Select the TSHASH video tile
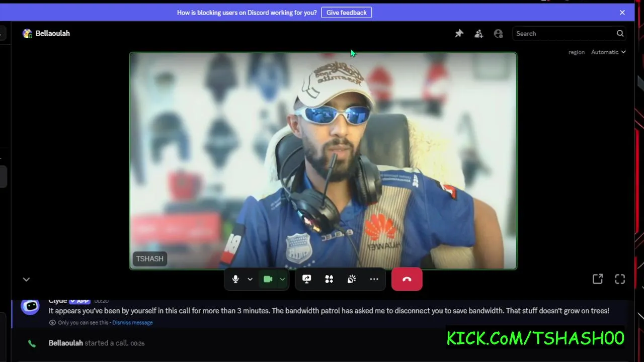This screenshot has height=362, width=644. [323, 161]
